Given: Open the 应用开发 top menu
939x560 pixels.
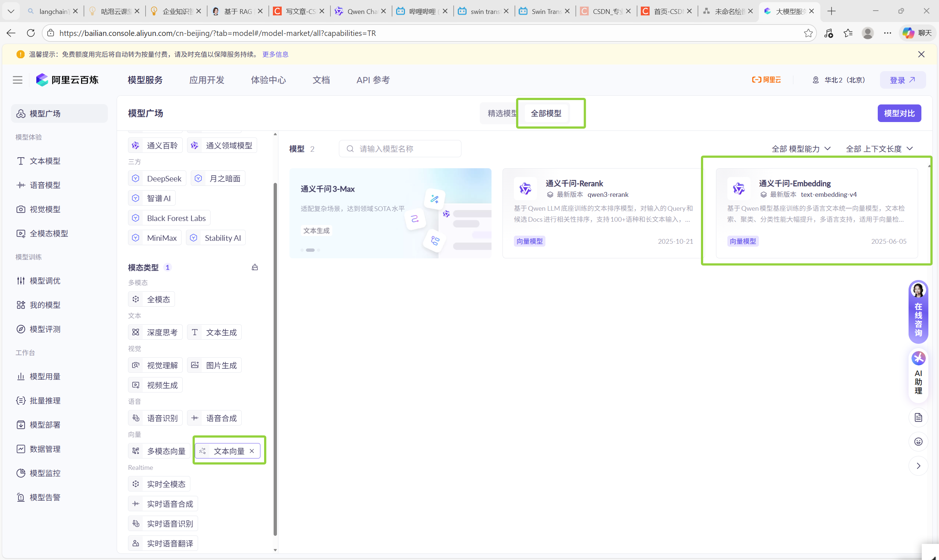Looking at the screenshot, I should [207, 80].
